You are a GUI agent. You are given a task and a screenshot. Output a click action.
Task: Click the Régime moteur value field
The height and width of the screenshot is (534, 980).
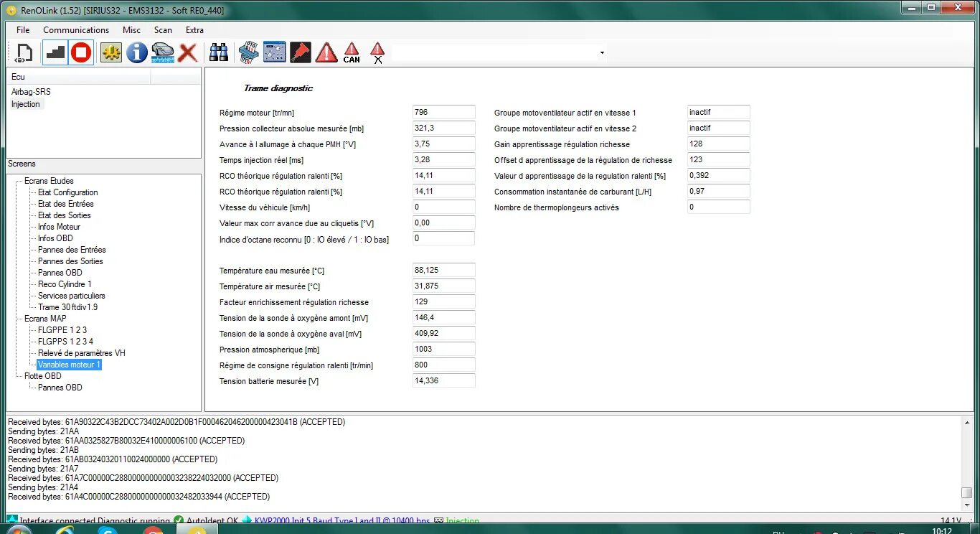point(444,112)
